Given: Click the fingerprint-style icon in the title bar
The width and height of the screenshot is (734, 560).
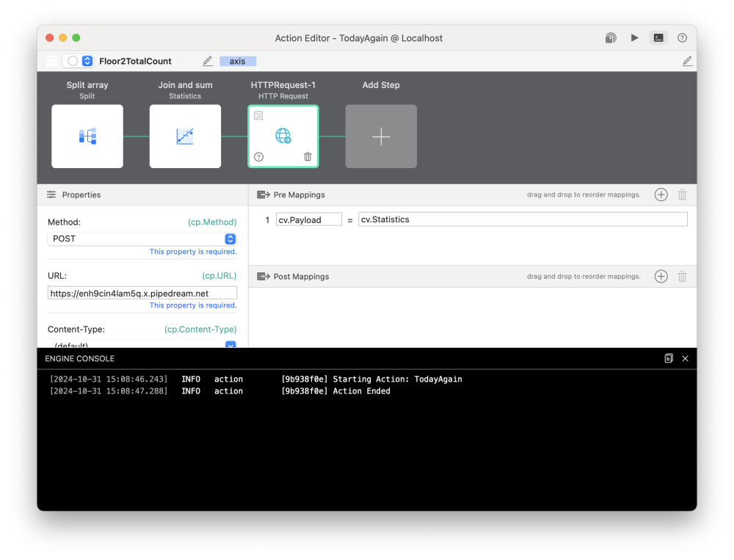Looking at the screenshot, I should click(611, 38).
